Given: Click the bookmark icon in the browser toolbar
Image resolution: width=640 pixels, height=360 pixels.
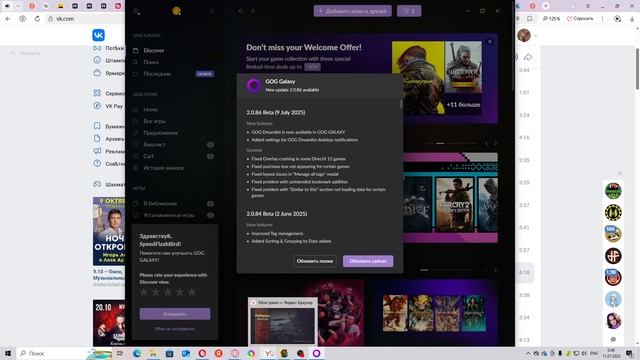Looking at the screenshot, I should 529,19.
